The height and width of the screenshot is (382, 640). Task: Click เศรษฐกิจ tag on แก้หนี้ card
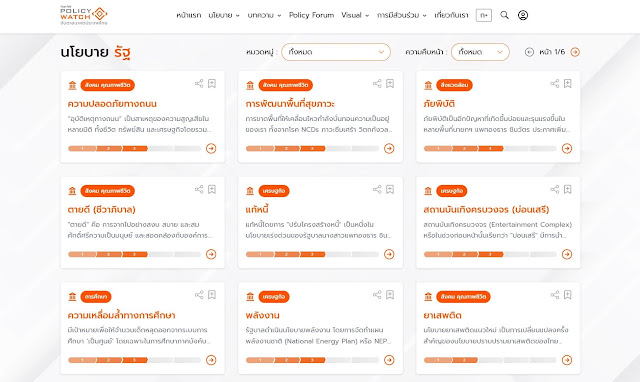[274, 191]
